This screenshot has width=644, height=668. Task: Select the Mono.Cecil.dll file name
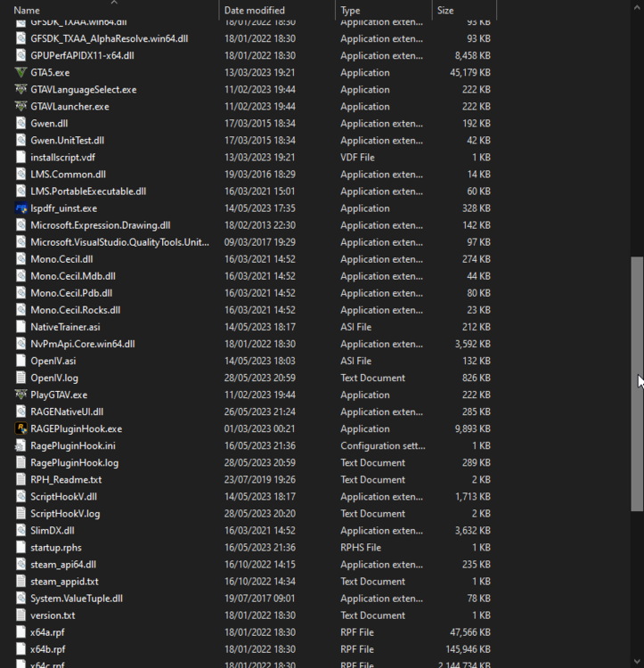[61, 259]
